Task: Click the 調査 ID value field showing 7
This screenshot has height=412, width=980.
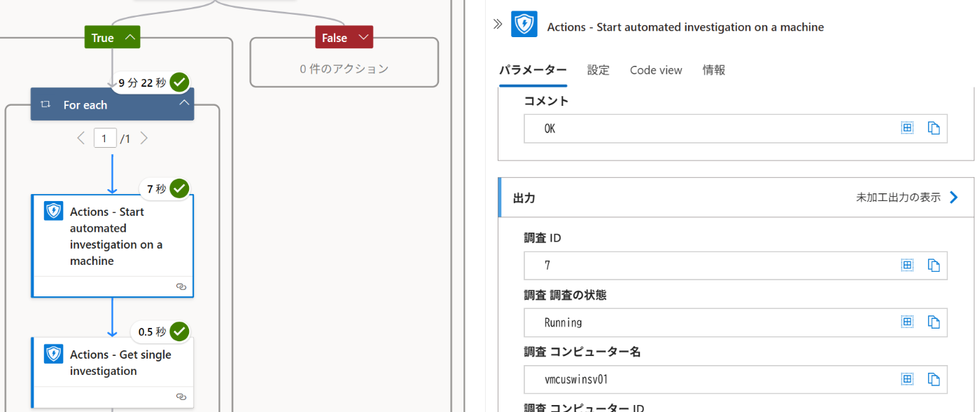Action: [735, 265]
